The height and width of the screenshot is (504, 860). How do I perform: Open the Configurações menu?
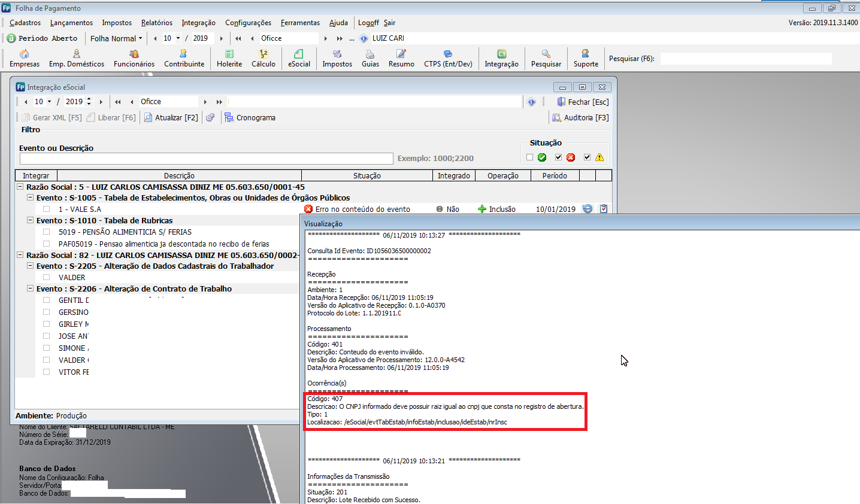tap(248, 23)
